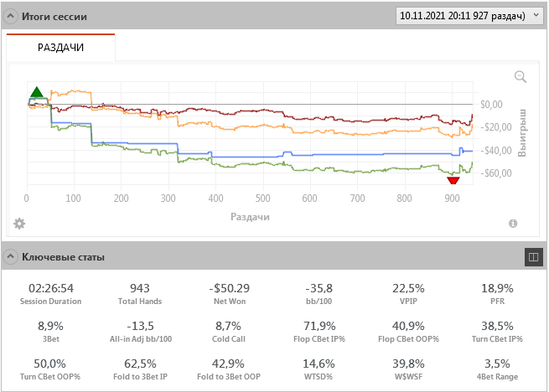Open graph settings gear icon
This screenshot has height=392, width=549.
[19, 224]
